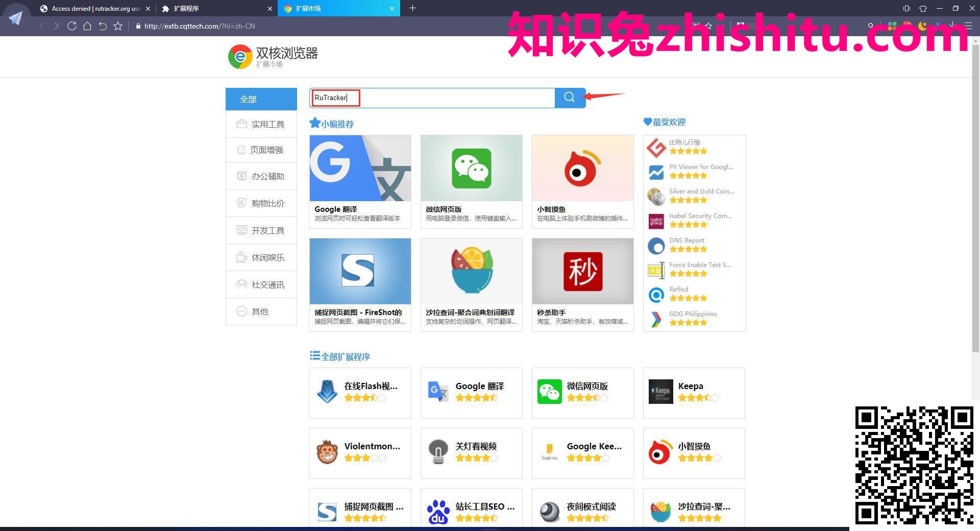
Task: Open the Keepa extension icon
Action: click(661, 392)
